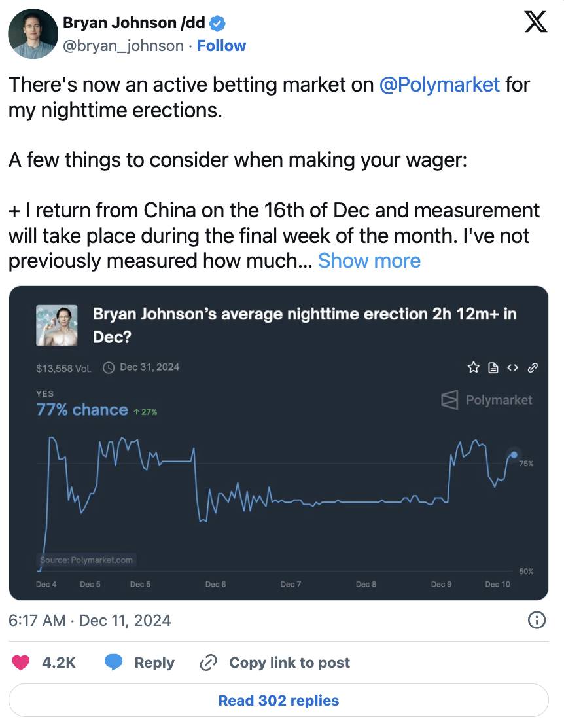The width and height of the screenshot is (564, 728).
Task: Click the copy link chain icon
Action: tap(208, 663)
